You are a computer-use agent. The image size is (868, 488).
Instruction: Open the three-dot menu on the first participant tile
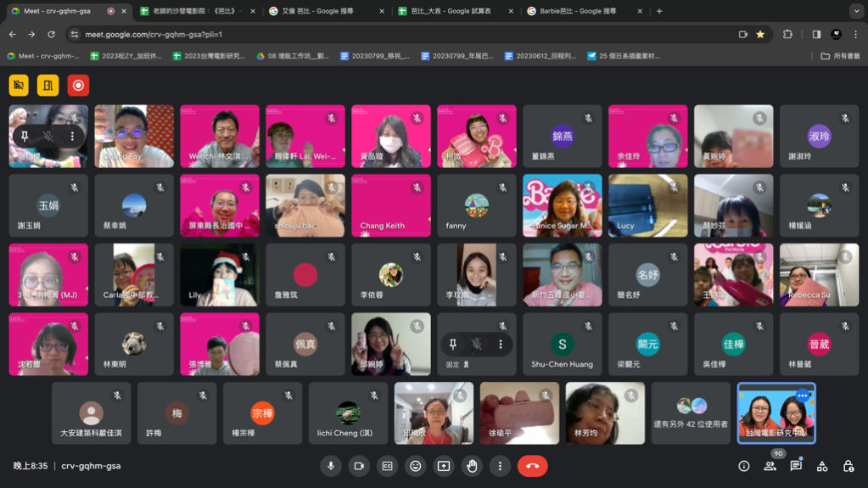[x=72, y=137]
